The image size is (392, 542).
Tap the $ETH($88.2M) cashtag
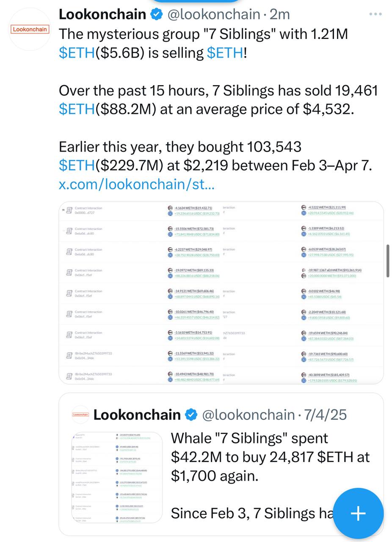[77, 109]
